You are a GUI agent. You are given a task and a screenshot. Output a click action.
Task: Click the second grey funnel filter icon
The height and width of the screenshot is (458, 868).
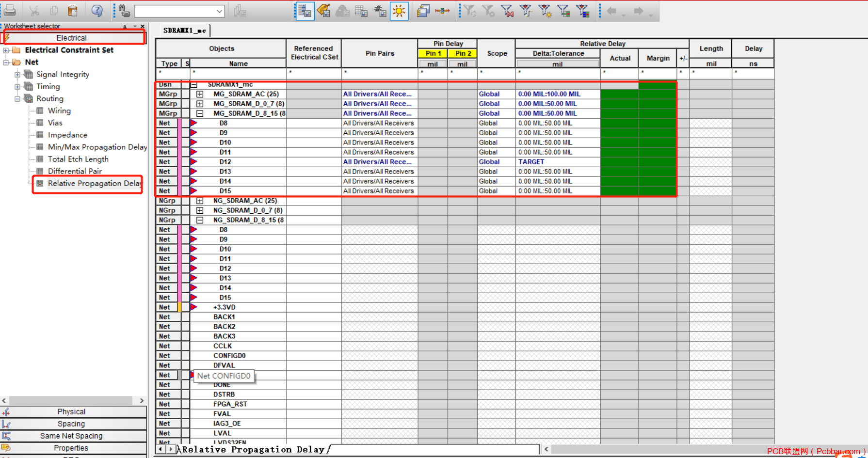(x=488, y=11)
